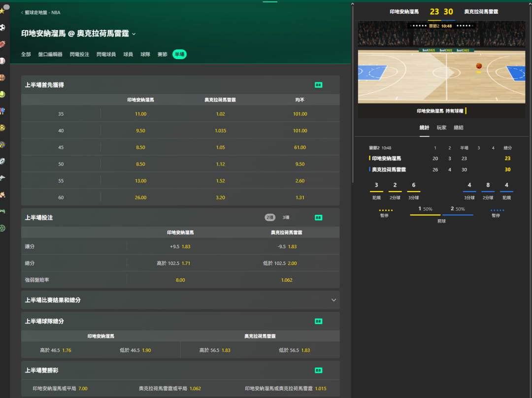532x398 pixels.
Task: Click the vertical scrollbar beside the odds list
Action: [x=353, y=93]
